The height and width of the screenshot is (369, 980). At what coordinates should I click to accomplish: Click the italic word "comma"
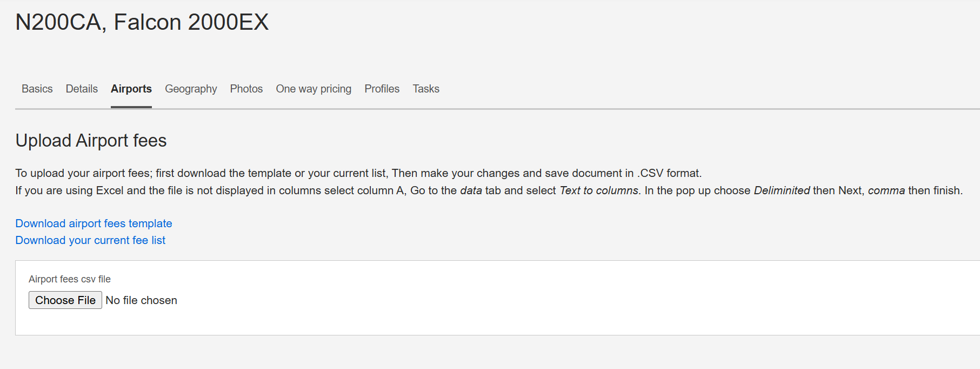click(x=886, y=190)
